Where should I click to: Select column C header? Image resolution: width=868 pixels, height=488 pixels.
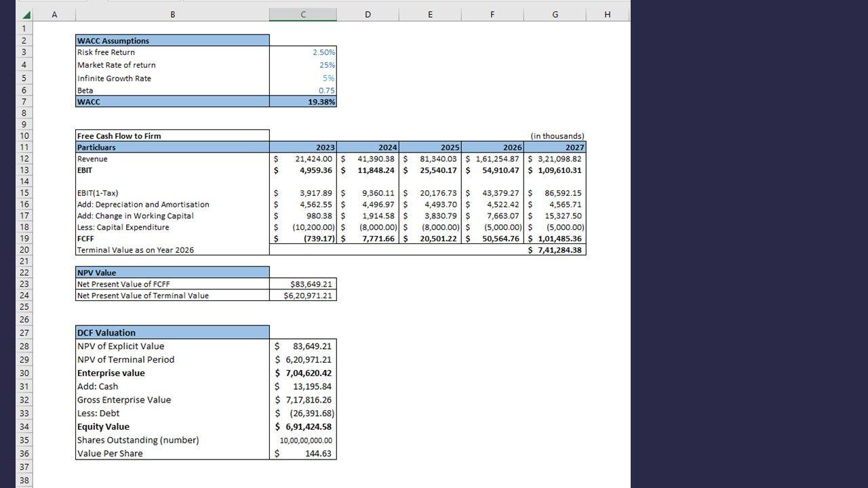pyautogui.click(x=302, y=14)
